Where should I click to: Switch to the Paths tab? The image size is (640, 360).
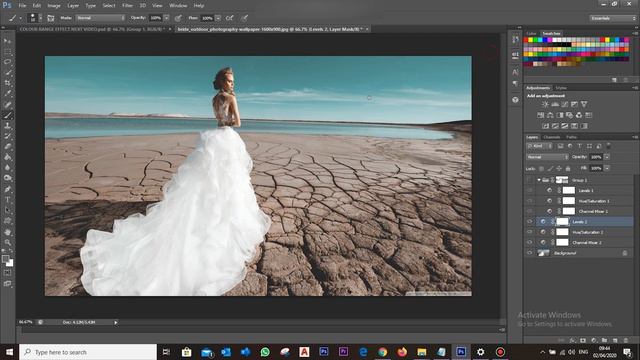coord(571,137)
